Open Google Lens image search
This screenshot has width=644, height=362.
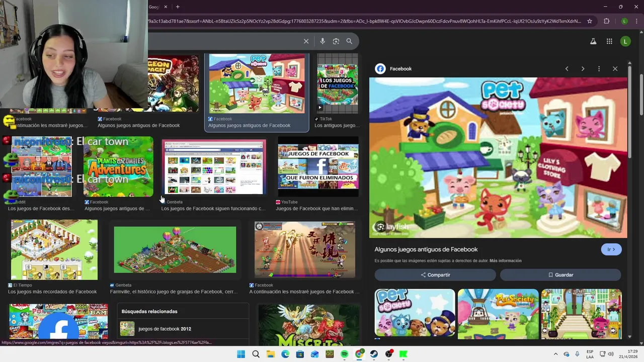336,41
